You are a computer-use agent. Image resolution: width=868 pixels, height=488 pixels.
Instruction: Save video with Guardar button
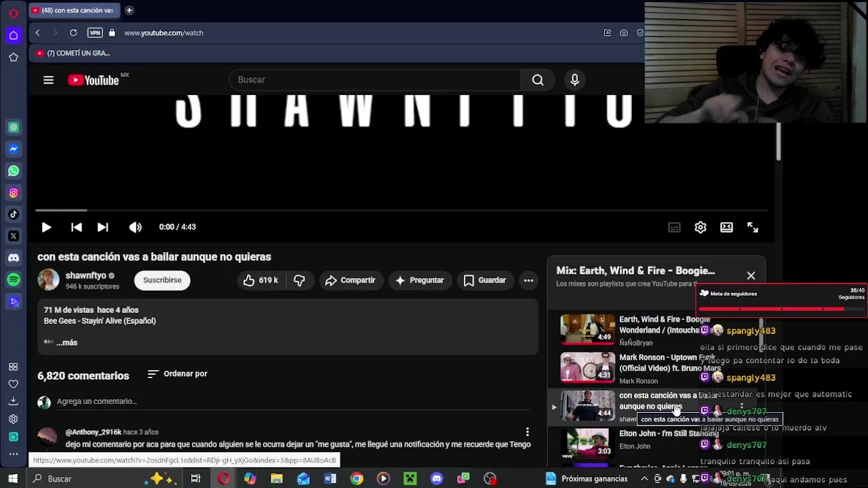coord(485,280)
